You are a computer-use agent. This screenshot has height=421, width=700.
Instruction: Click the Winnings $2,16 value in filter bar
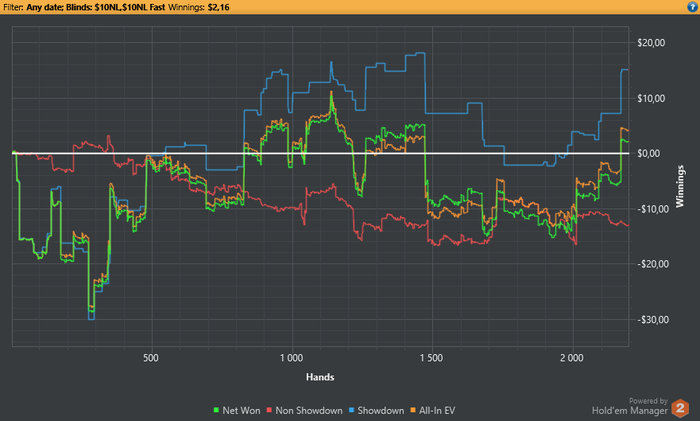tap(219, 7)
